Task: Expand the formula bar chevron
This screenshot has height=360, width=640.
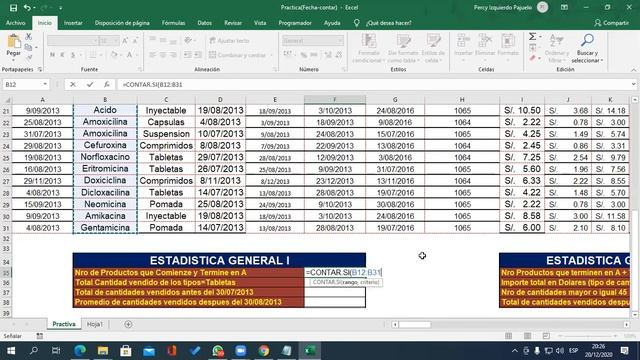Action: click(x=633, y=84)
